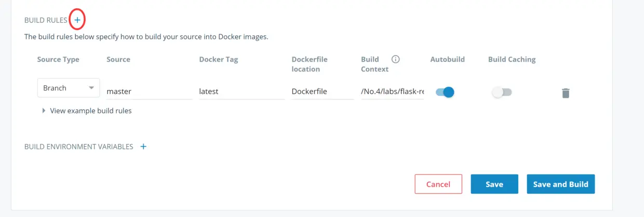Click Save and Build
Viewport: 644px width, 217px height.
pos(560,184)
